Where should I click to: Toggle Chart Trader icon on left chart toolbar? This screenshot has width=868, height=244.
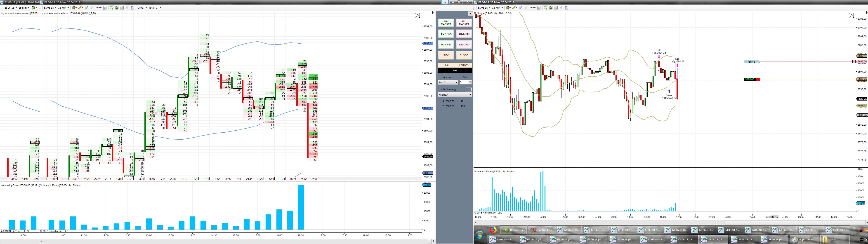tap(111, 8)
